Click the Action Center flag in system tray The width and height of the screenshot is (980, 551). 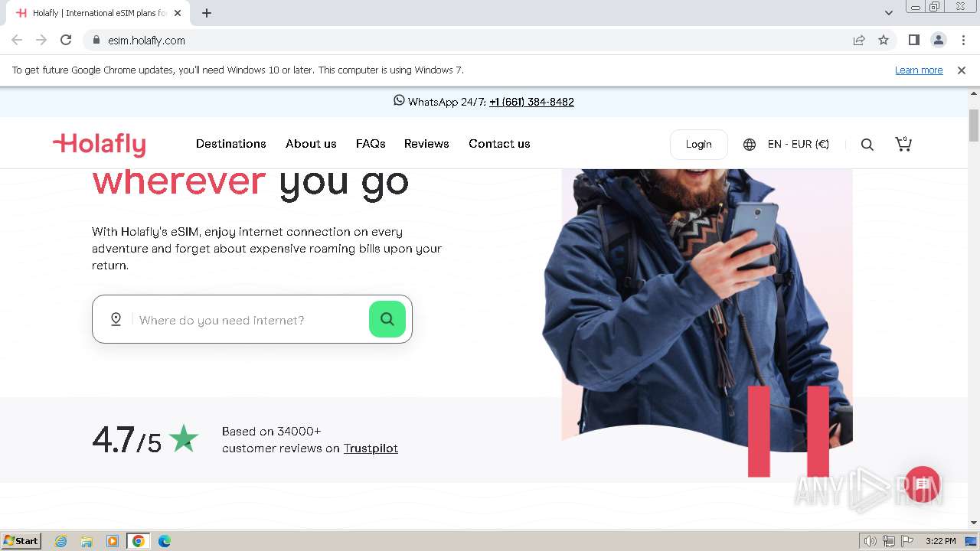(907, 541)
